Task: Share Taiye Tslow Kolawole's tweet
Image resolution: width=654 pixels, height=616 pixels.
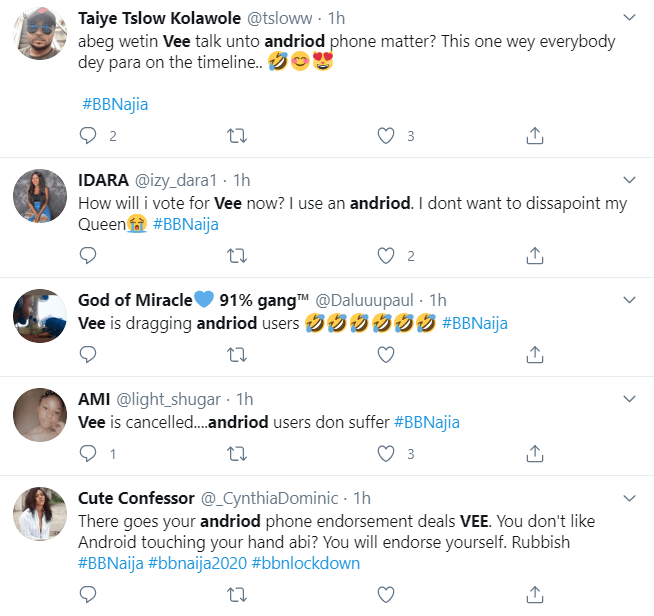Action: [535, 135]
